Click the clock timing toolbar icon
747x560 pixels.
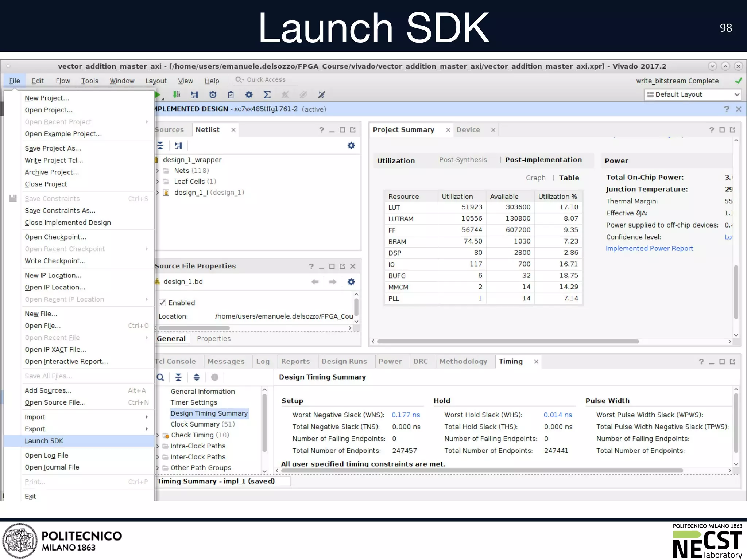[213, 95]
